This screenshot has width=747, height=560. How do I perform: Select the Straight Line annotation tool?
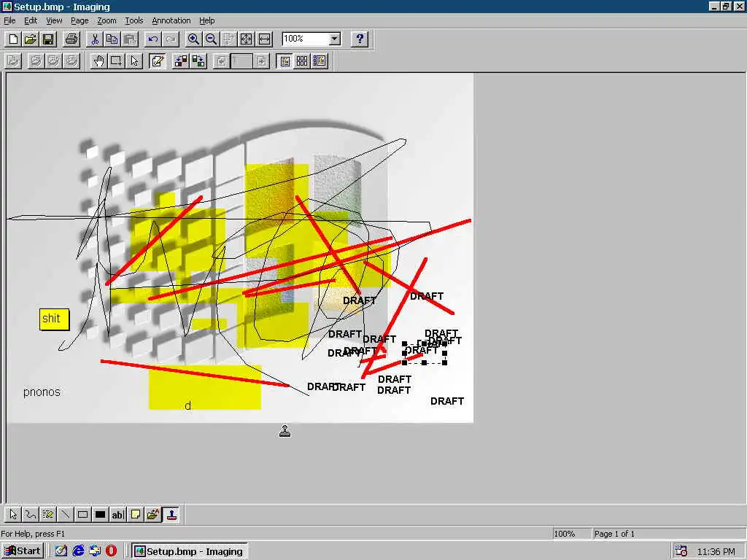pos(65,514)
